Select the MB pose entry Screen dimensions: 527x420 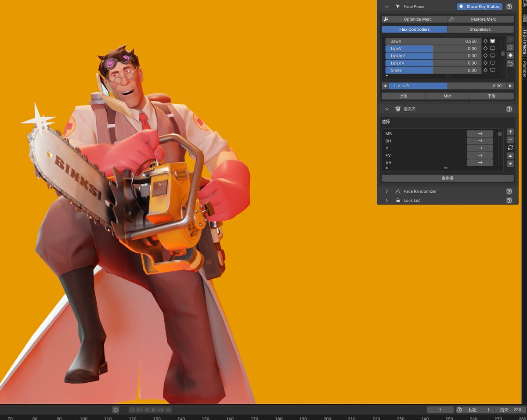click(424, 134)
